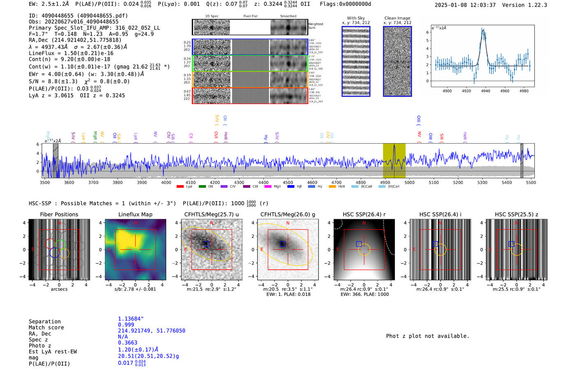Click the Flags:0x0000000d text
This screenshot has height=392, width=576.
point(346,4)
